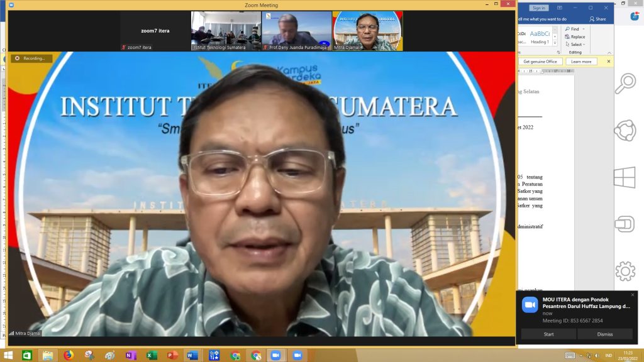Show the next row of Word styles
Image resolution: width=644 pixels, height=362 pixels.
(x=555, y=36)
